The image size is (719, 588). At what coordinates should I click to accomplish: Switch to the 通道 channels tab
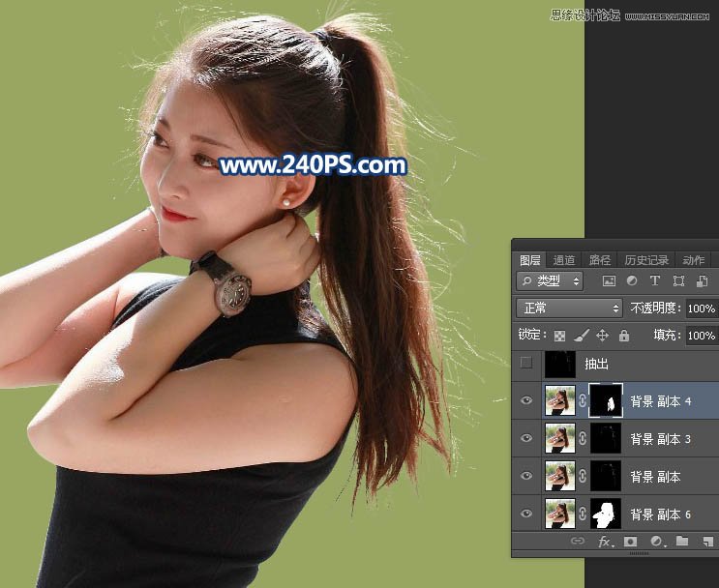tap(564, 260)
